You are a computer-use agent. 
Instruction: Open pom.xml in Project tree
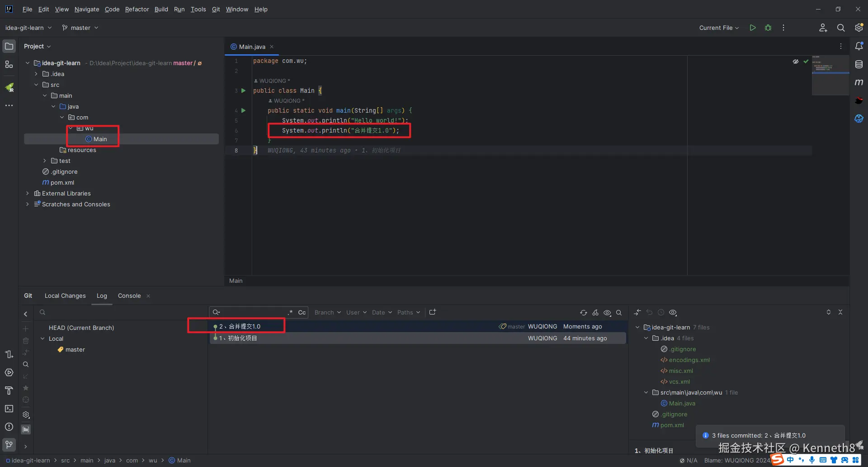click(x=62, y=182)
